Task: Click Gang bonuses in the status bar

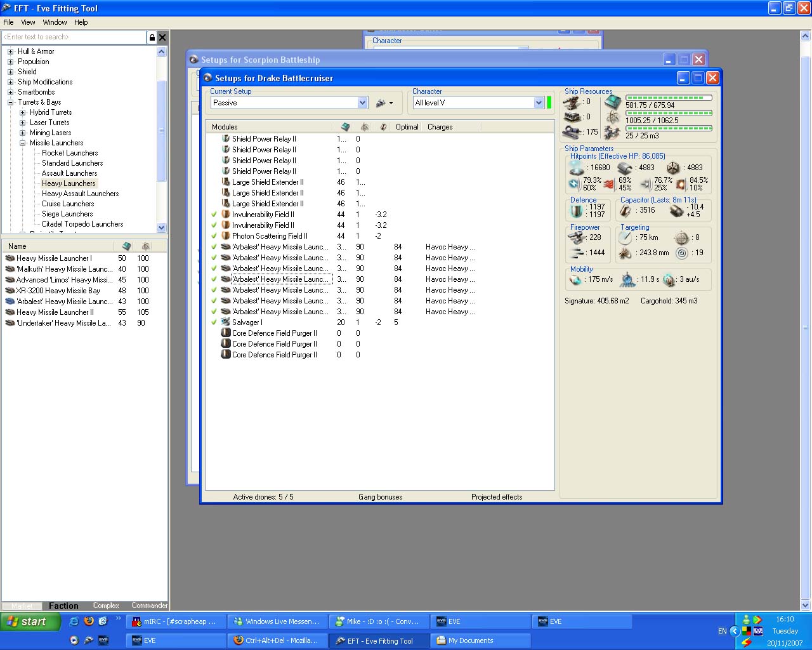Action: (x=380, y=497)
